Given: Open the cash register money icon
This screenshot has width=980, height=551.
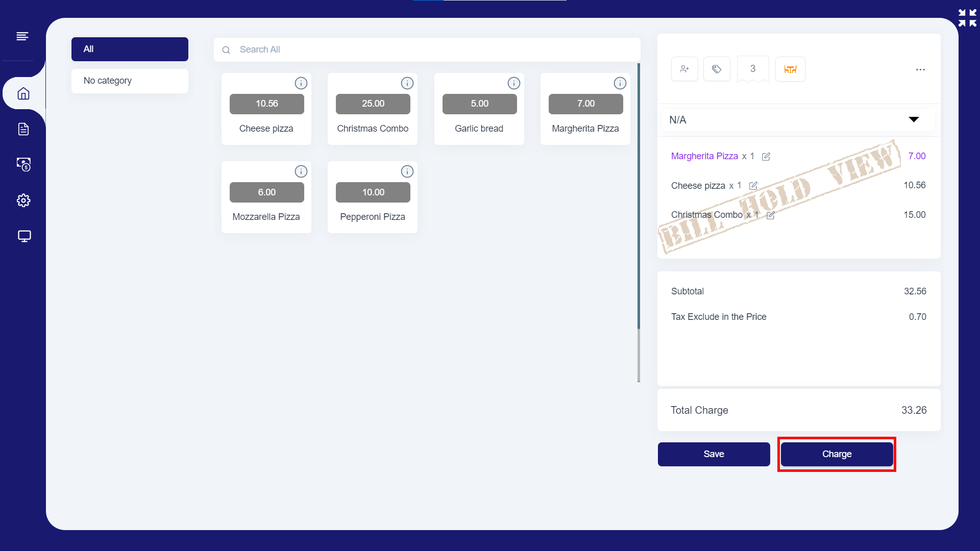Looking at the screenshot, I should coord(23,164).
